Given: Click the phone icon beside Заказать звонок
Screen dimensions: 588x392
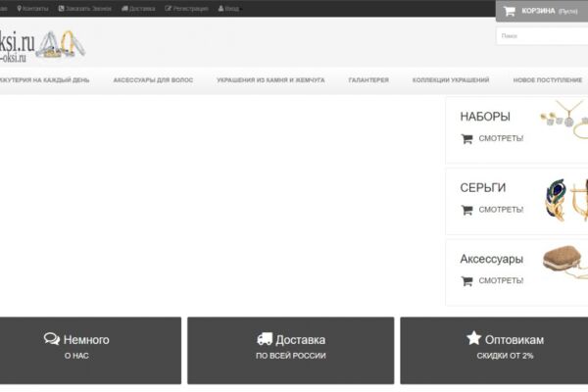Looking at the screenshot, I should (x=61, y=8).
